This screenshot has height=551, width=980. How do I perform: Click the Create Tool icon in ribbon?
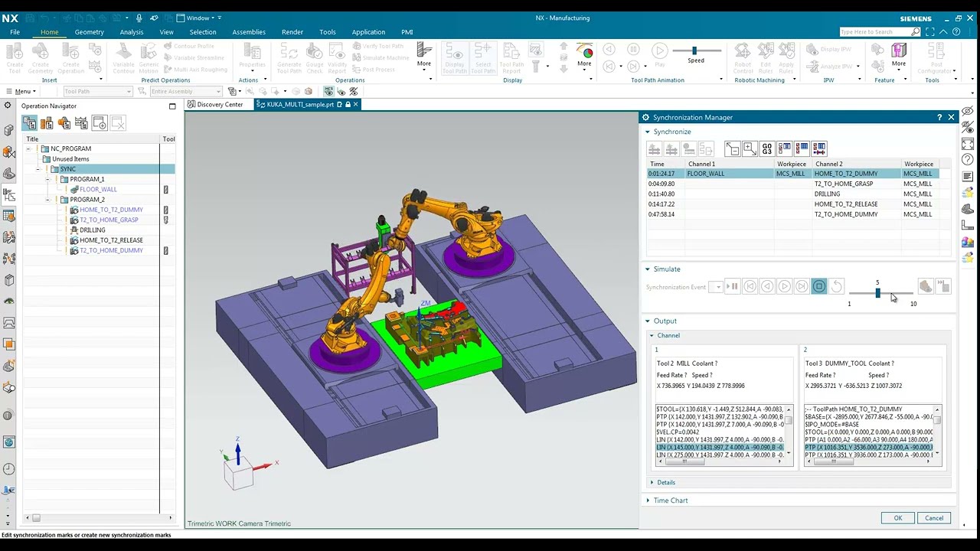point(15,58)
